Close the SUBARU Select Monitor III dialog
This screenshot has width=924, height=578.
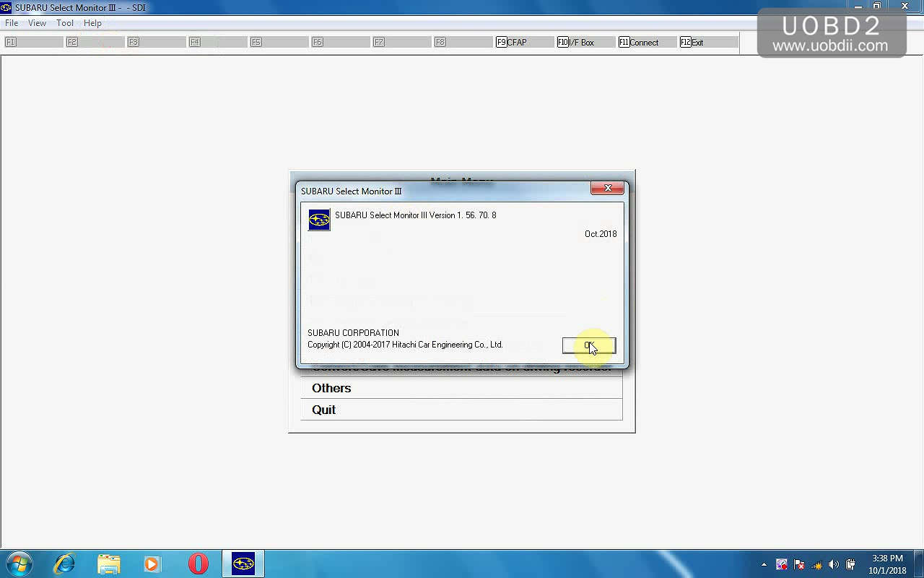click(x=607, y=189)
